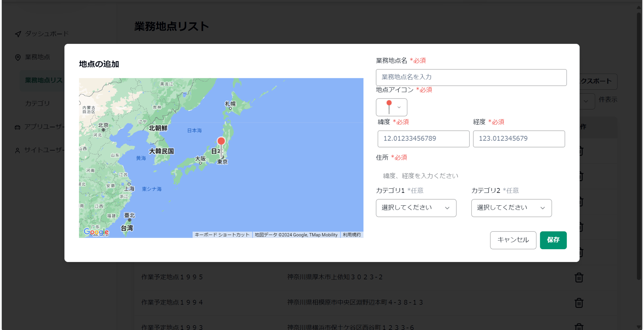Delete 作業予定地点1994 with trash icon

(579, 303)
